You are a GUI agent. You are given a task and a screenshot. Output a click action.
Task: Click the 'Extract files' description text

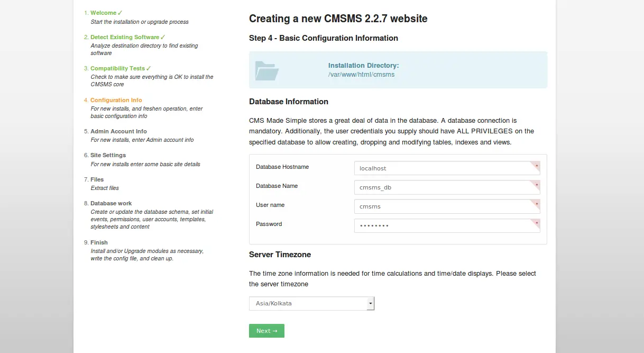[x=105, y=188]
